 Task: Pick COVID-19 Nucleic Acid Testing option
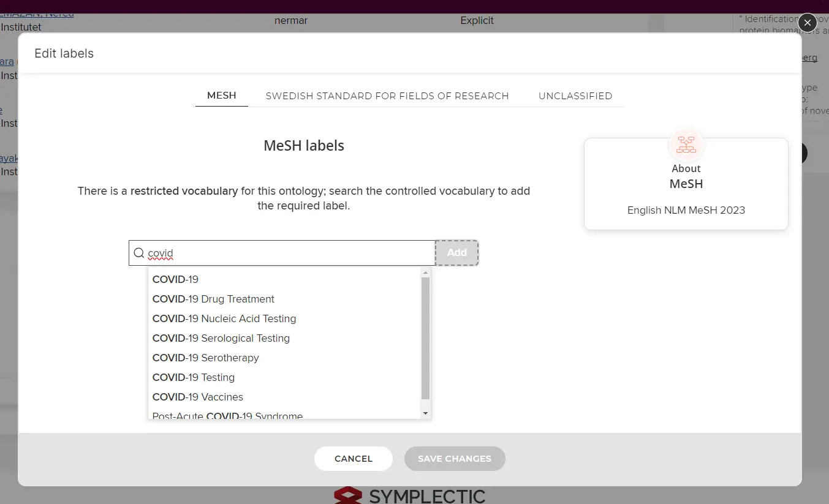[x=224, y=318]
